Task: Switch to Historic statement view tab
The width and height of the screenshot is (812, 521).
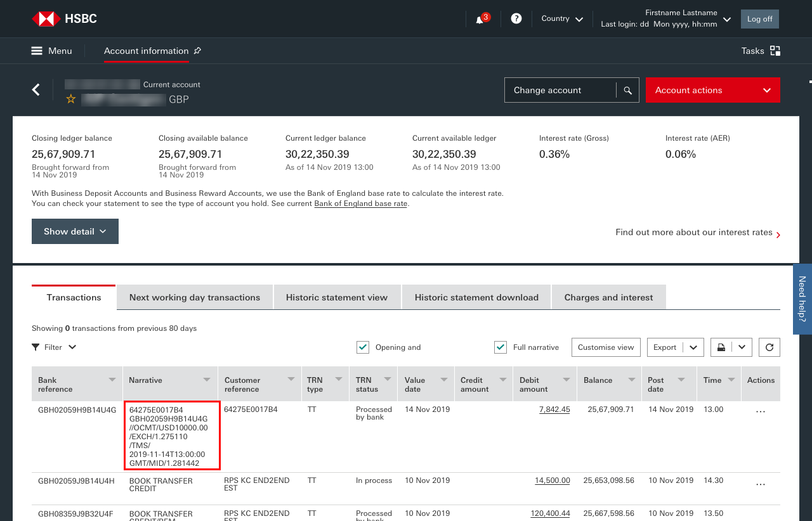Action: pyautogui.click(x=337, y=297)
